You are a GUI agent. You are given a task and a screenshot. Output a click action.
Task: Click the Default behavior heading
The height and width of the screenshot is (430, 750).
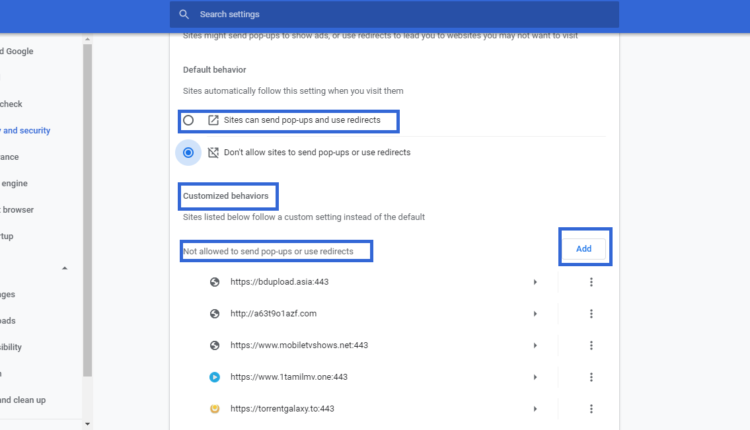pyautogui.click(x=214, y=70)
